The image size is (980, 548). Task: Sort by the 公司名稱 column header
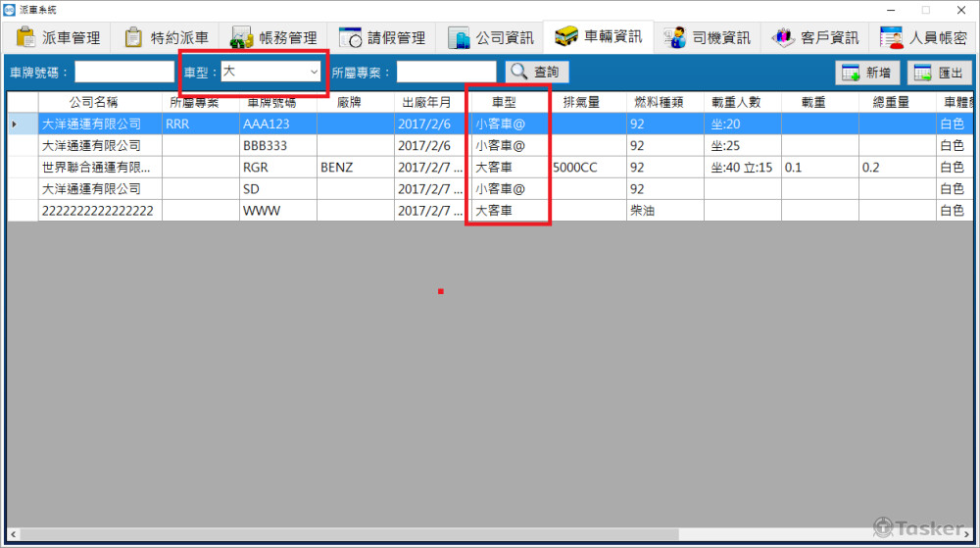coord(100,102)
